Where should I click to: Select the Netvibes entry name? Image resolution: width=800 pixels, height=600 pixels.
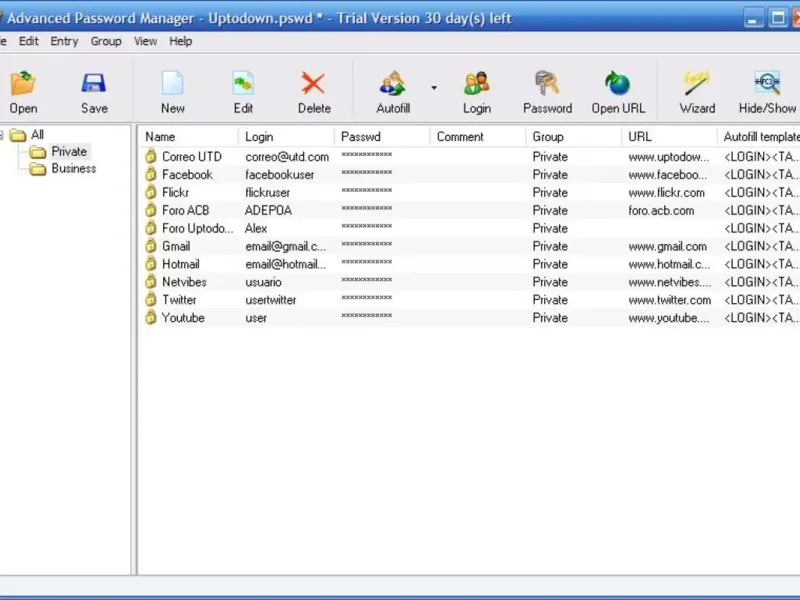pos(184,282)
